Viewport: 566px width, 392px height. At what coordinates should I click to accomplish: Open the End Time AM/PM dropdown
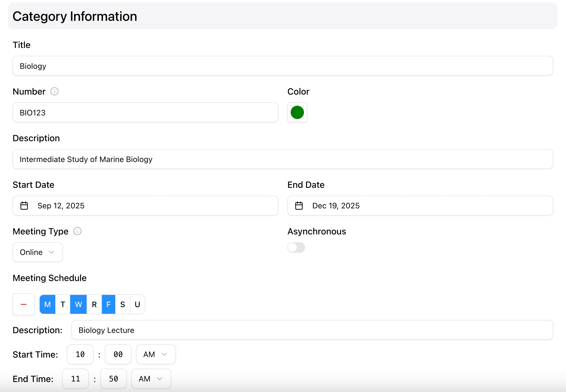click(151, 379)
